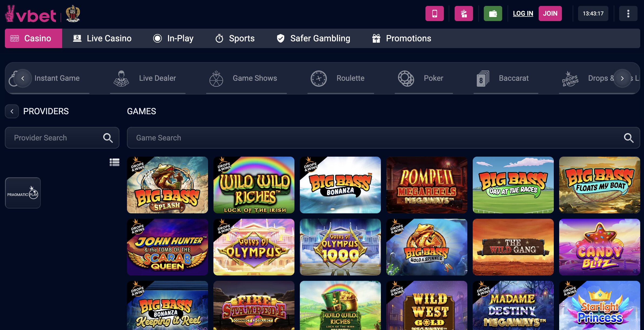Viewport: 644px width, 330px height.
Task: Open the green wallet deposit icon
Action: [x=493, y=13]
